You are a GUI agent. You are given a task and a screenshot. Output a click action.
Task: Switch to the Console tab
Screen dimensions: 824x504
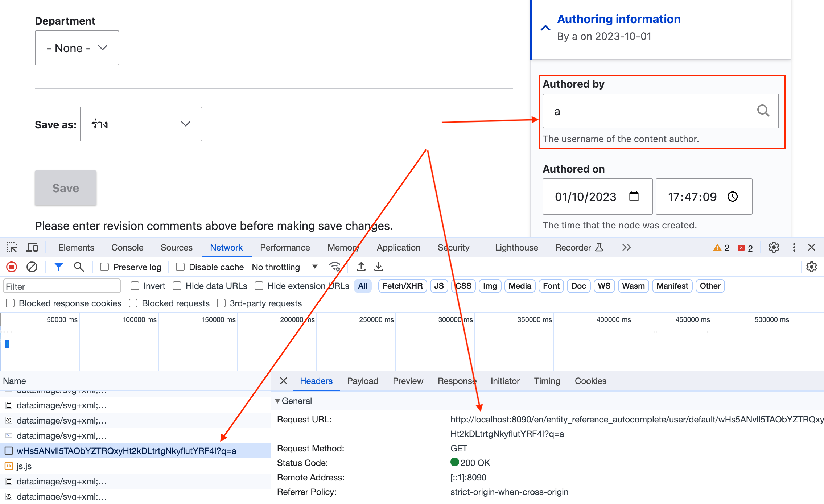(x=127, y=248)
